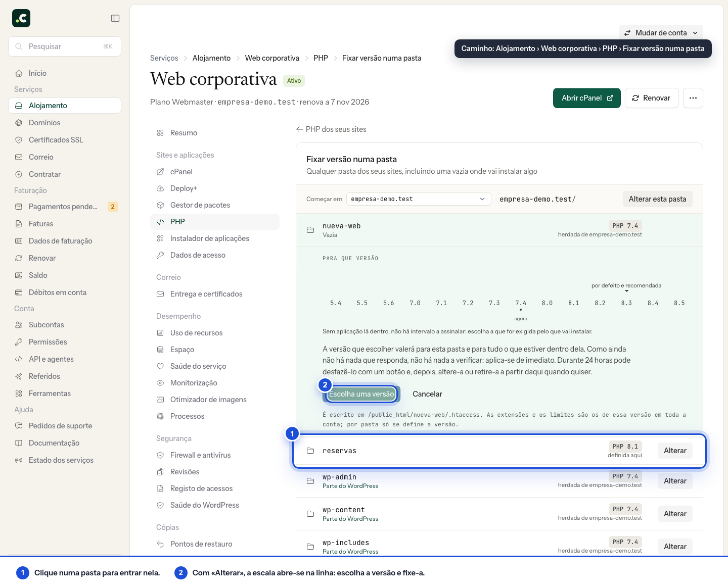Select PHP 8.3 on the version scale
728x588 pixels.
click(626, 303)
